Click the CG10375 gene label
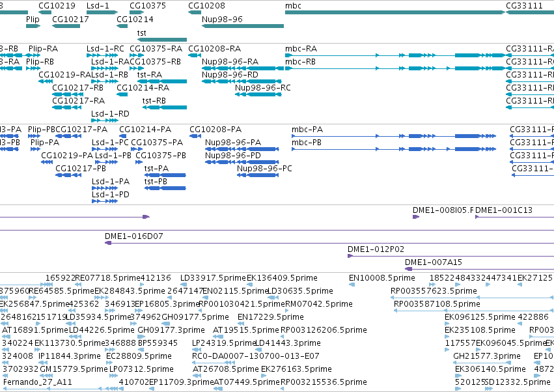554x392 pixels. tap(148, 6)
